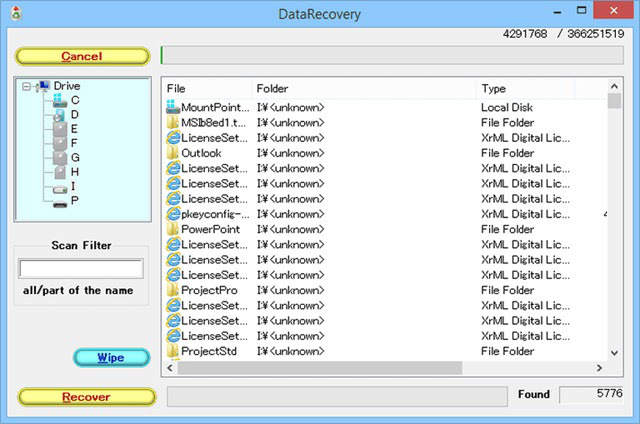
Task: Select the G drive icon
Action: tap(60, 158)
